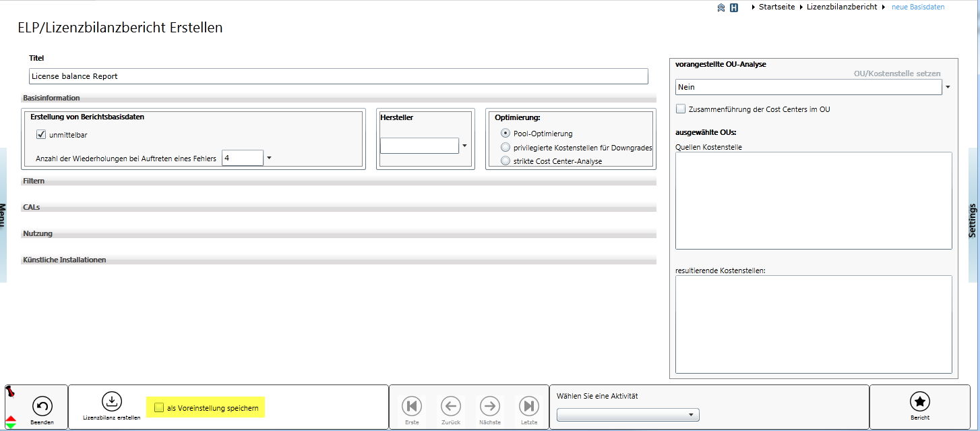Click the Bericht star icon
980x431 pixels.
click(919, 402)
